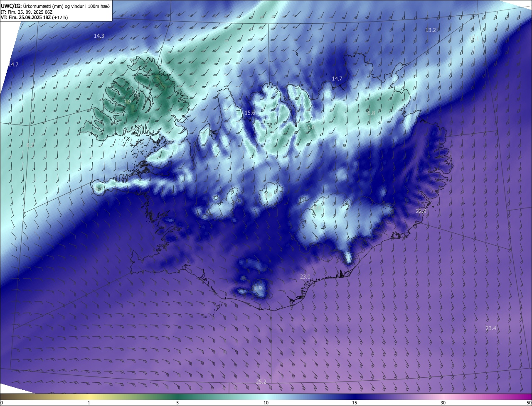Click the legend tick labeled 5

pyautogui.click(x=177, y=403)
